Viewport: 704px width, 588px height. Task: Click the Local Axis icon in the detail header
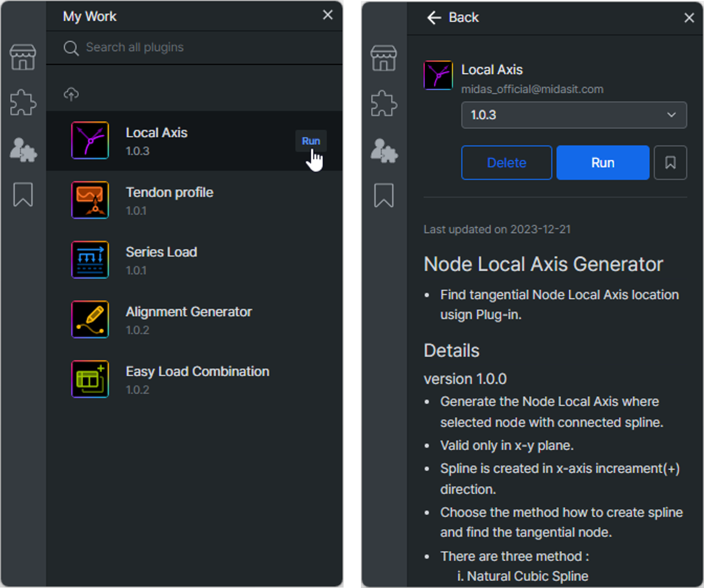[x=438, y=75]
